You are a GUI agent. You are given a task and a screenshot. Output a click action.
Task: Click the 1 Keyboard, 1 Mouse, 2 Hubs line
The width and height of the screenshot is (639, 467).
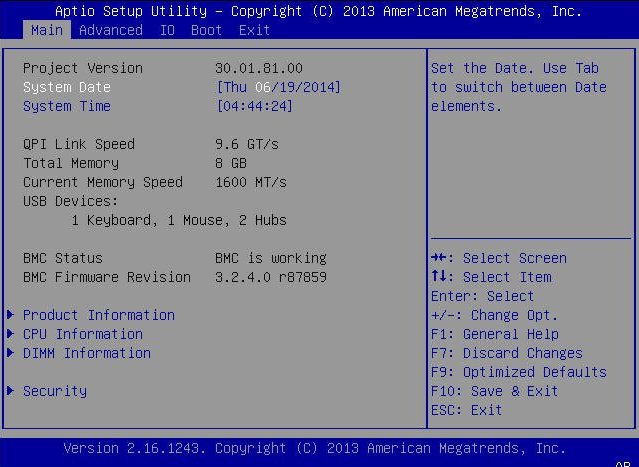click(179, 220)
